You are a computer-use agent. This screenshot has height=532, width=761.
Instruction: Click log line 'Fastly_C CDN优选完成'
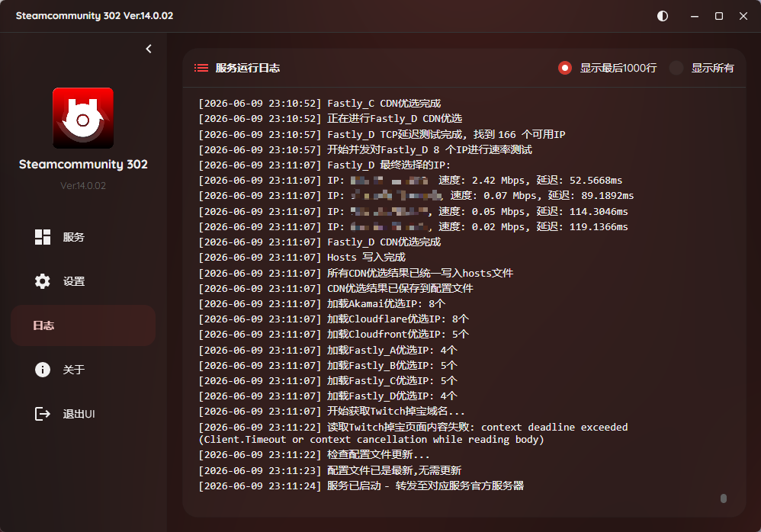319,104
